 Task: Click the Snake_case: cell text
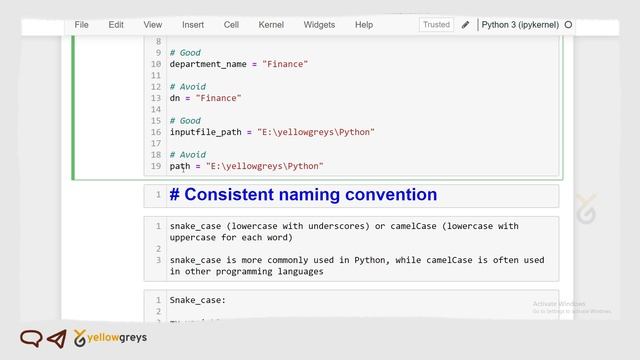(198, 300)
